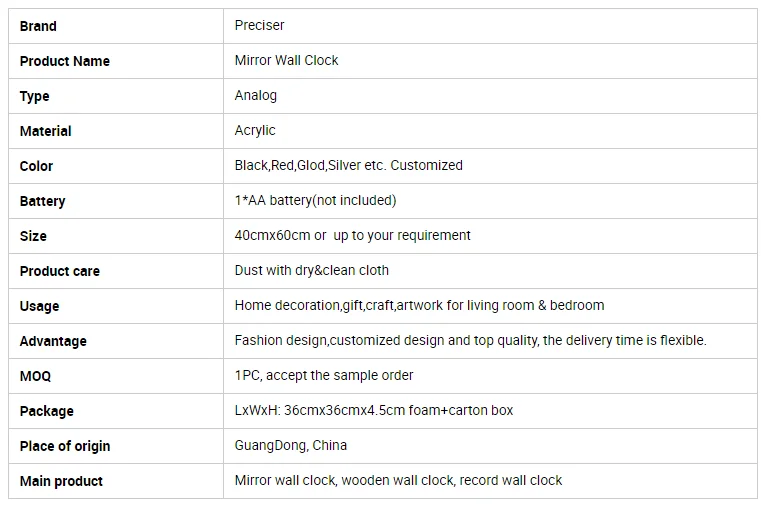Select the LxWxH package dimensions text
This screenshot has height=506, width=769.
click(x=374, y=411)
